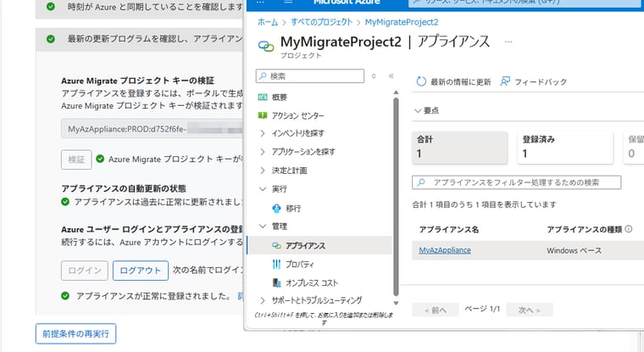Open オンプレミス コスト in the sidebar
Screen dimensions: 644x352
click(312, 283)
